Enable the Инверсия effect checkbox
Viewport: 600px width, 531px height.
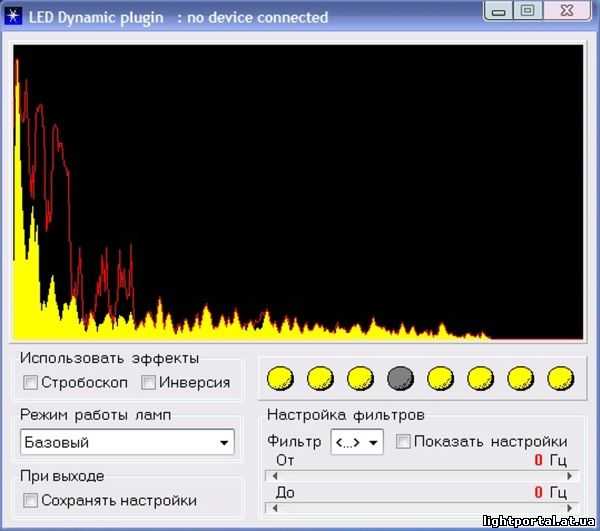coord(148,382)
